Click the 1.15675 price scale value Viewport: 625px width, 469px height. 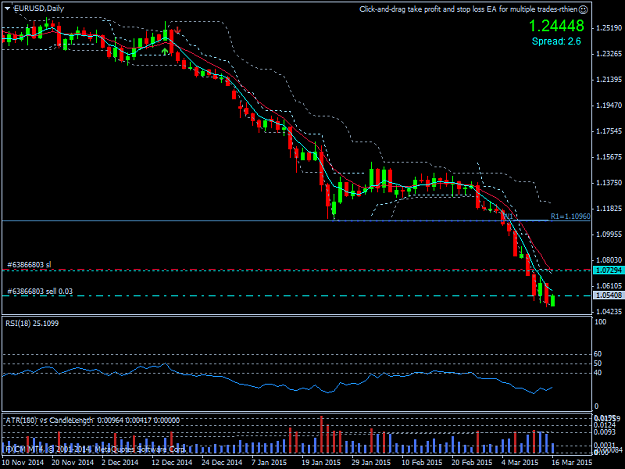point(608,157)
